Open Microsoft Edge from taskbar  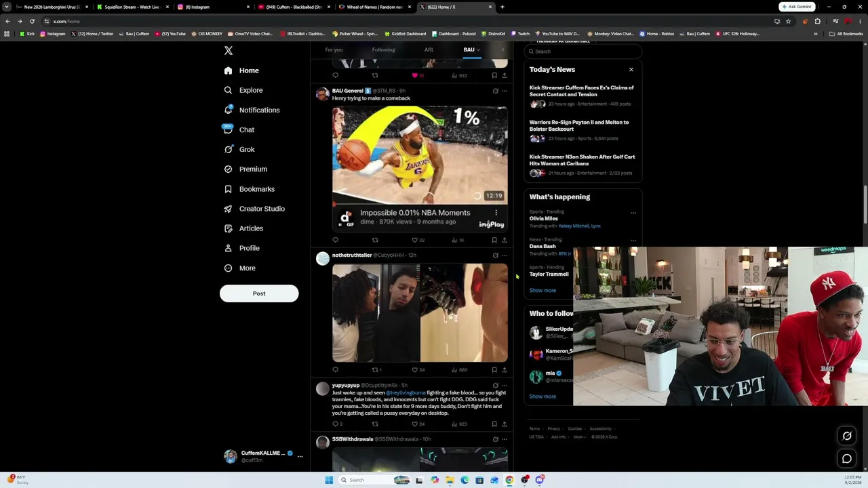pyautogui.click(x=465, y=480)
